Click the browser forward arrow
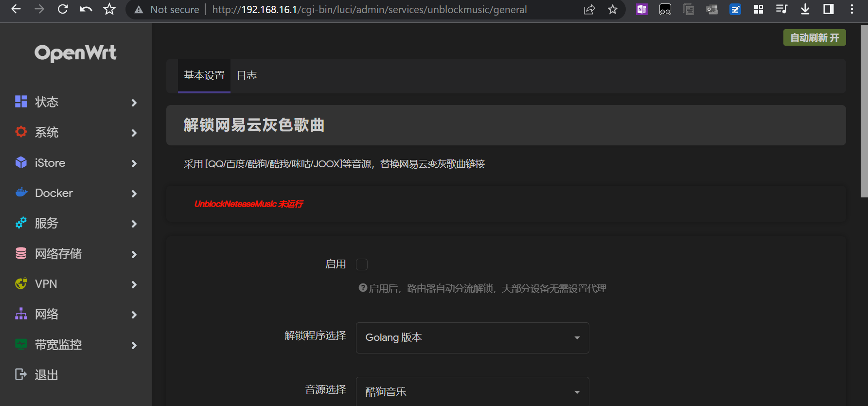 click(x=39, y=9)
